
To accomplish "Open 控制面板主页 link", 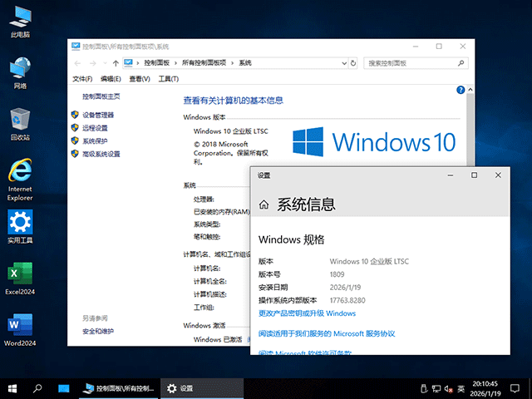I will click(x=101, y=96).
